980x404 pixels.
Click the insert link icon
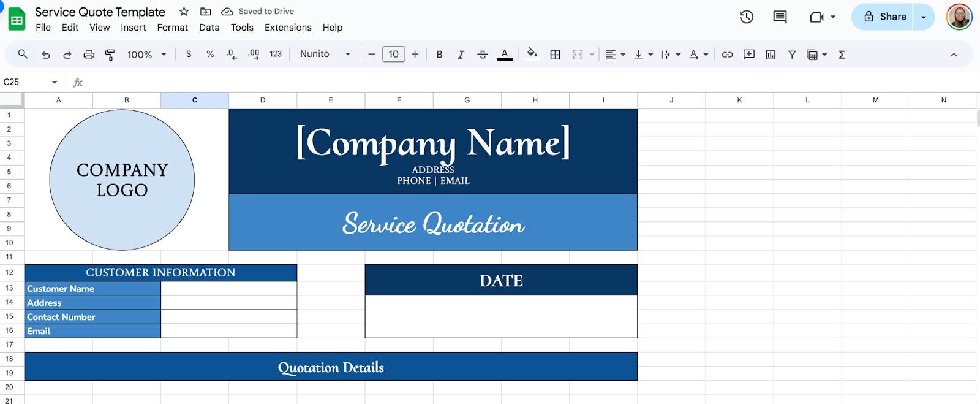727,55
